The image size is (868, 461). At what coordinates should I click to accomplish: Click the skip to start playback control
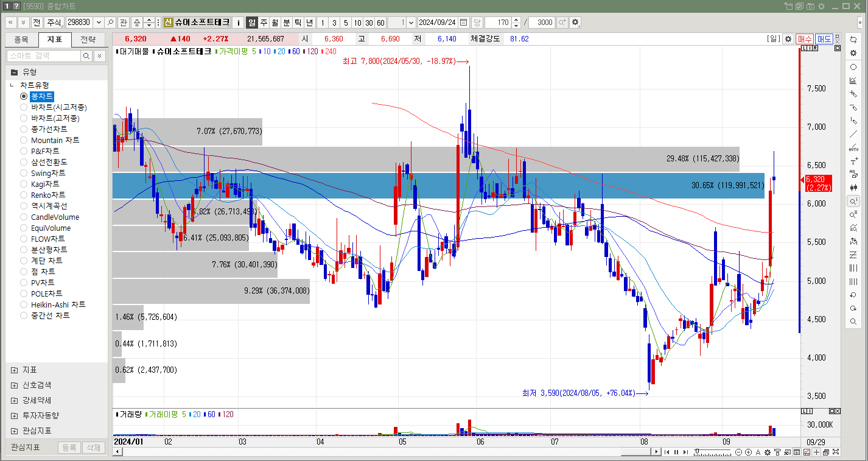[x=667, y=452]
